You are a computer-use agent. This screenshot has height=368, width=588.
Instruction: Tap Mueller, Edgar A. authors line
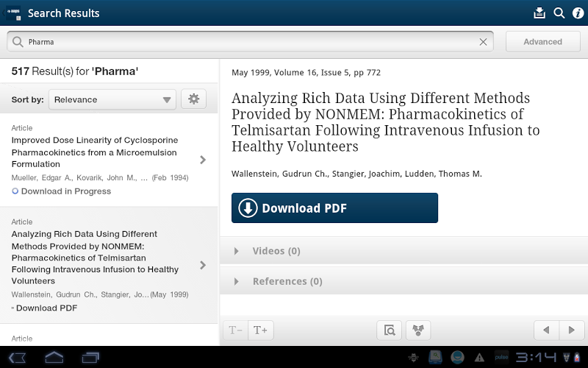point(100,177)
